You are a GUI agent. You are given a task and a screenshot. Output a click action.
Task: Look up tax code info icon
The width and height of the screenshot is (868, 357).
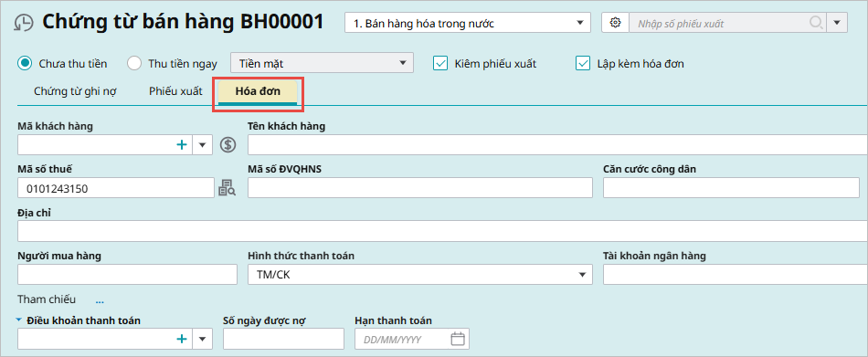pos(227,188)
